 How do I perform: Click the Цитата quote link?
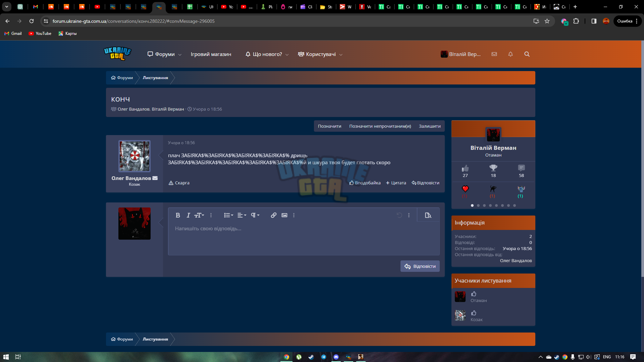tap(396, 183)
